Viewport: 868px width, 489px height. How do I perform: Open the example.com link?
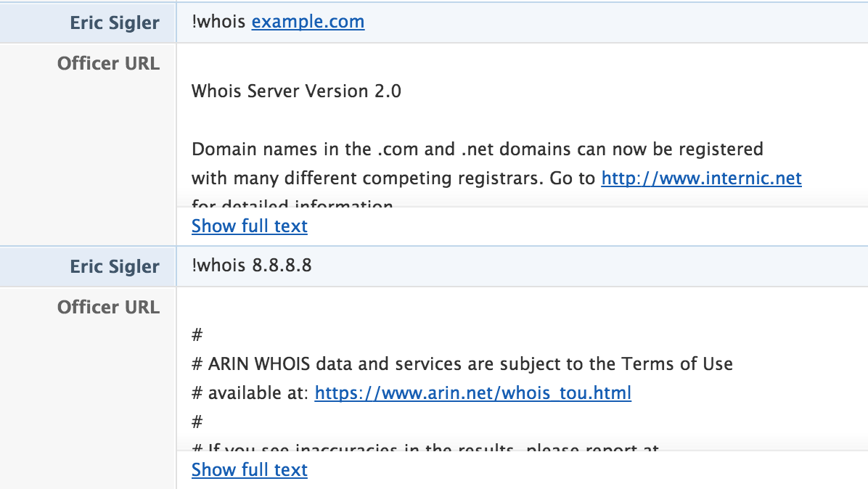point(308,22)
